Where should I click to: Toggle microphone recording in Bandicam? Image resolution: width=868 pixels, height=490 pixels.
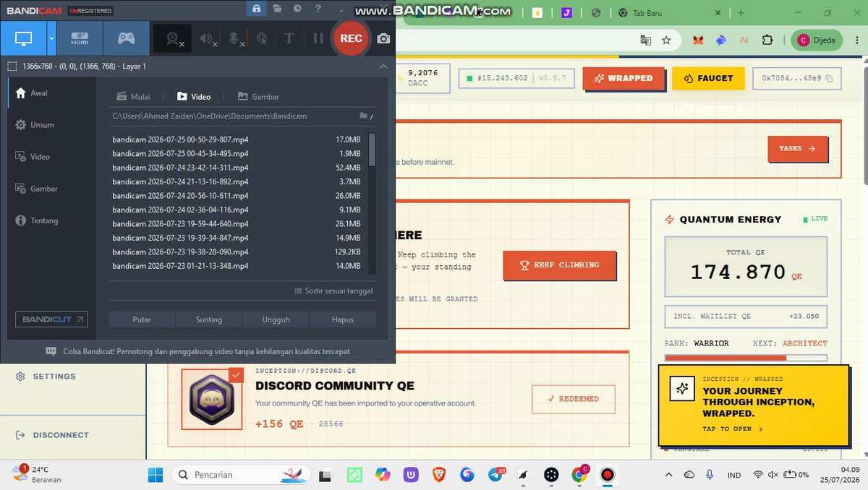point(237,39)
